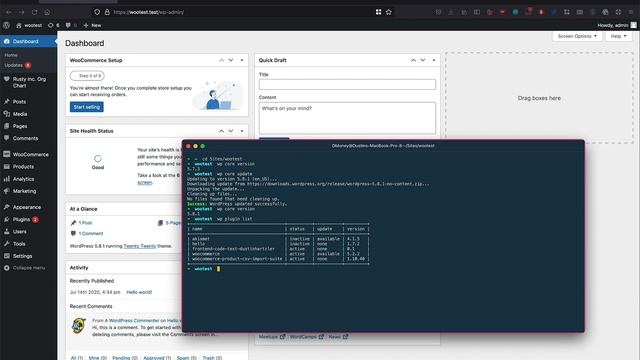Image resolution: width=640 pixels, height=360 pixels.
Task: Open the Meetups link
Action: click(271, 337)
